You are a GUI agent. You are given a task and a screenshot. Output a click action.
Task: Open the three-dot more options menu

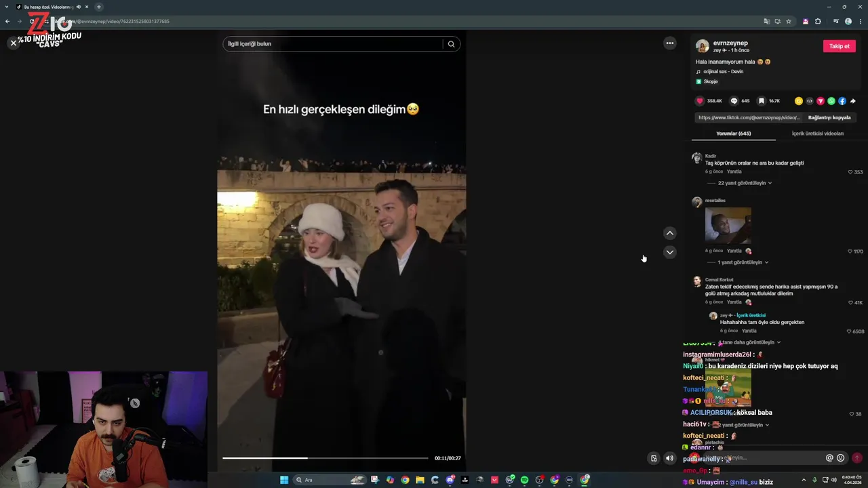pos(670,43)
